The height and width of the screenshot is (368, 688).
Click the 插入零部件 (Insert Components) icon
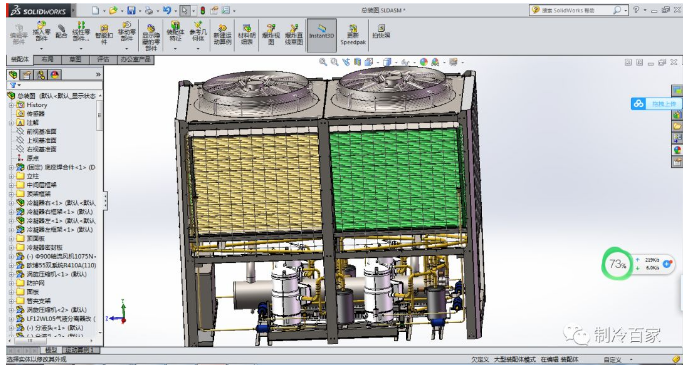41,32
